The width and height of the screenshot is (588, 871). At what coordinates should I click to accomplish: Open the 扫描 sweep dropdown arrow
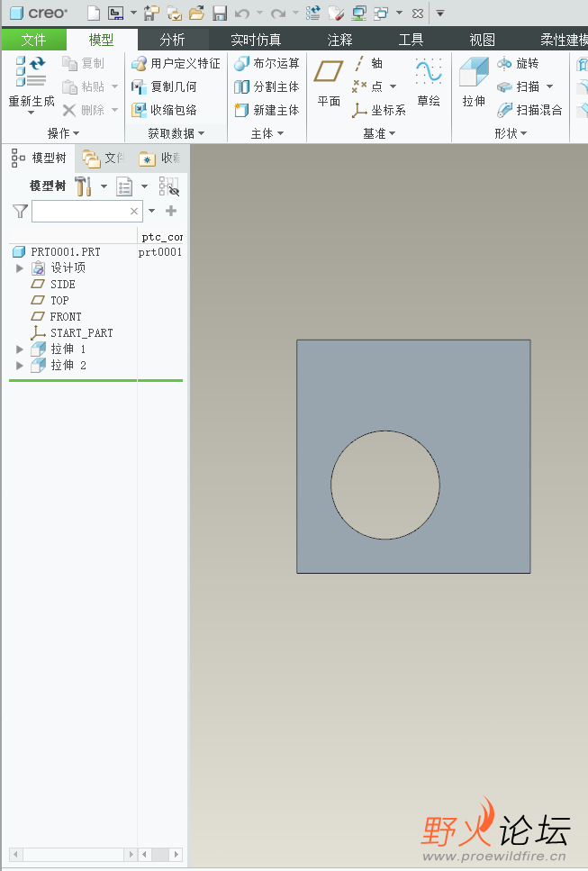[x=549, y=86]
